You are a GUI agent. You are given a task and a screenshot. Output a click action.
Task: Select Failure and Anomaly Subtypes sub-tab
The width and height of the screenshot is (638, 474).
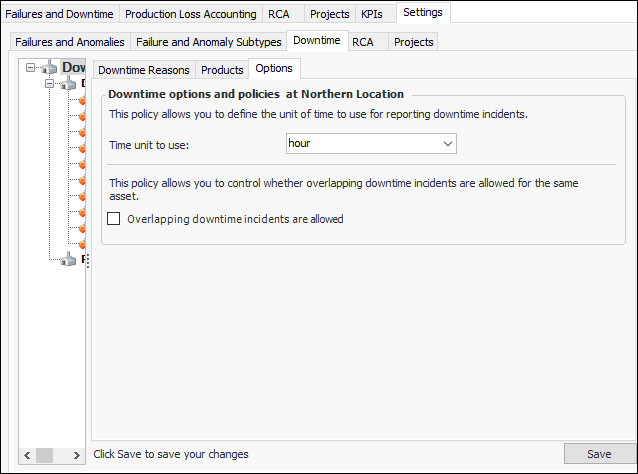[x=208, y=42]
